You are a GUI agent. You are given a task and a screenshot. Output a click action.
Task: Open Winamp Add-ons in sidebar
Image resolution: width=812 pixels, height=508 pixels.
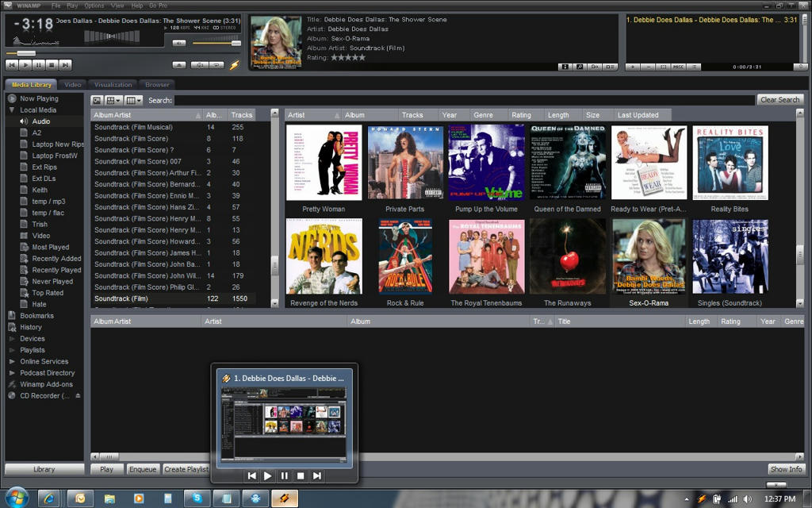pyautogui.click(x=46, y=384)
